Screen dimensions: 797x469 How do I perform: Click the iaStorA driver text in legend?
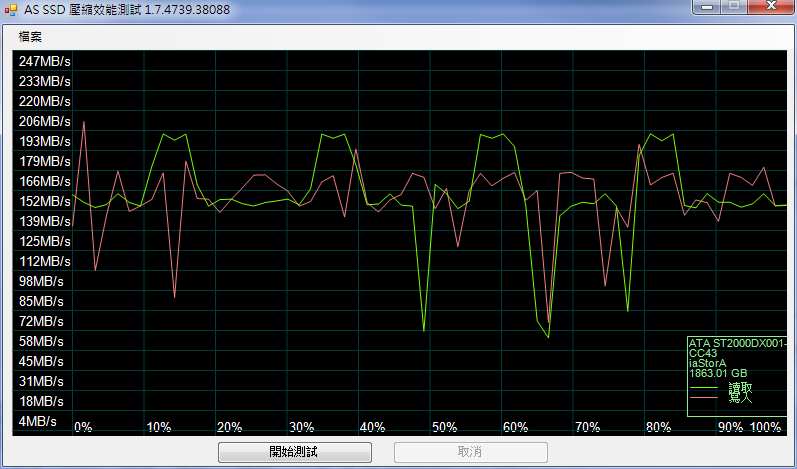(708, 364)
